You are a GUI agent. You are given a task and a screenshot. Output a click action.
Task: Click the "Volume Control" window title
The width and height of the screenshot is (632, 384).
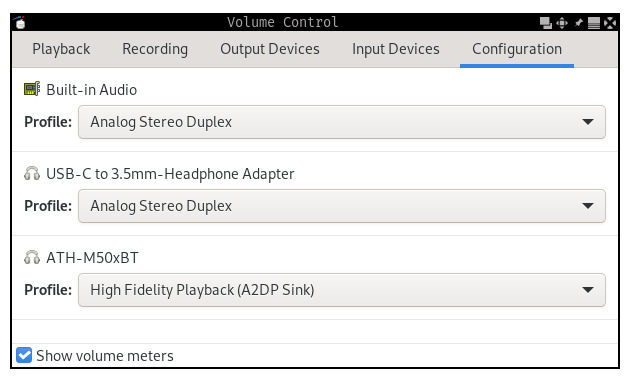(282, 22)
